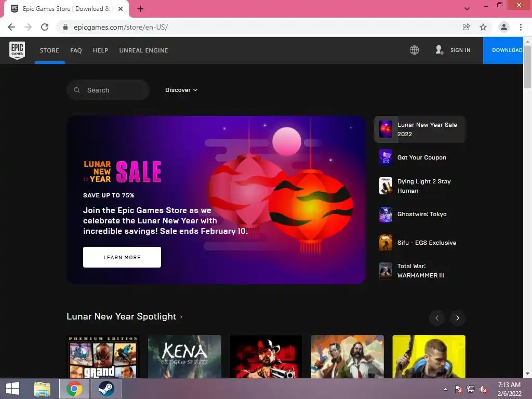
Task: Open the yellow Cyberpunk-style game card
Action: coord(429,356)
